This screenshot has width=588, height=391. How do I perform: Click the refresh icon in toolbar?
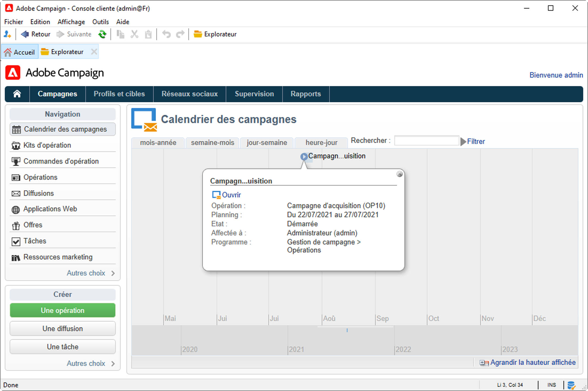[x=102, y=34]
